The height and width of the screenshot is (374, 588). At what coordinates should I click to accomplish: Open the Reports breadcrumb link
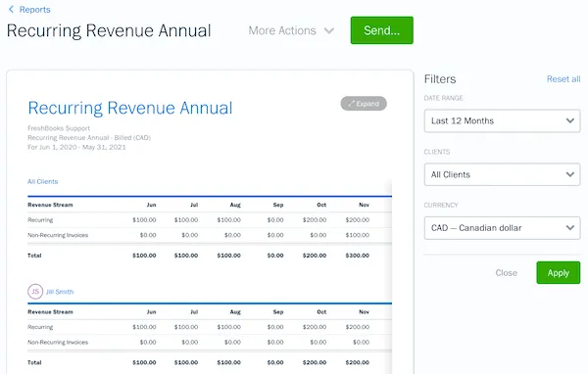pyautogui.click(x=35, y=10)
